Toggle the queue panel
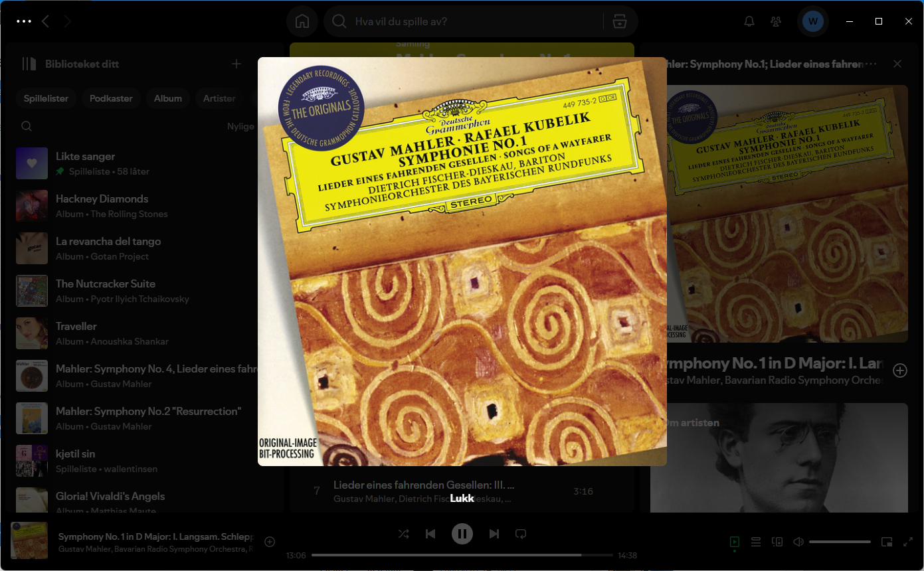Viewport: 924px width, 571px height. pos(756,542)
